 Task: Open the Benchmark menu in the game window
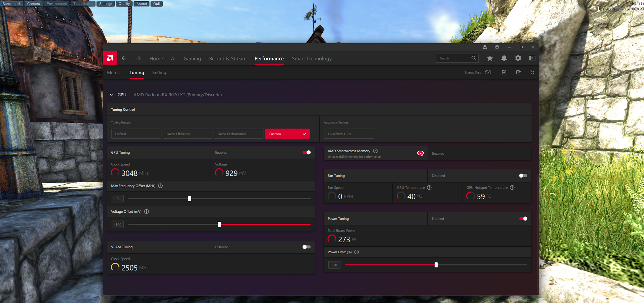[12, 4]
